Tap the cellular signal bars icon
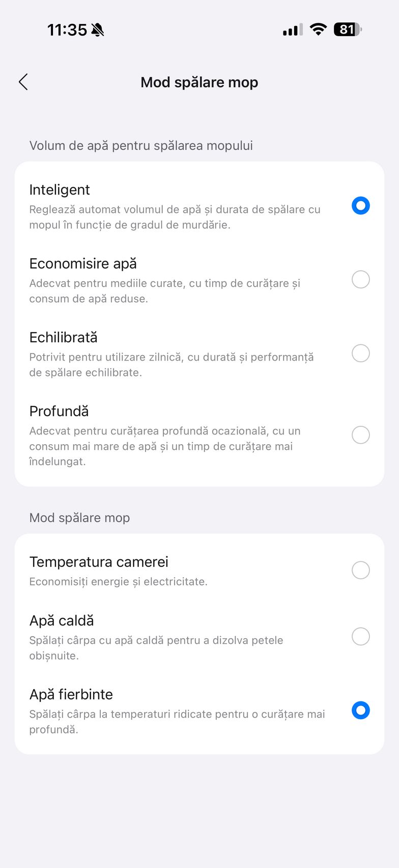Viewport: 399px width, 868px height. click(x=292, y=30)
